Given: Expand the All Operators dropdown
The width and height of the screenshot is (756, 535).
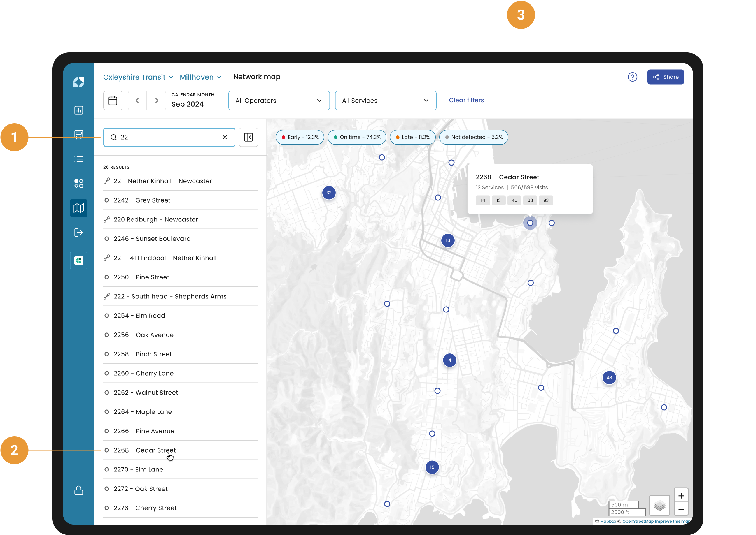Looking at the screenshot, I should pos(279,101).
